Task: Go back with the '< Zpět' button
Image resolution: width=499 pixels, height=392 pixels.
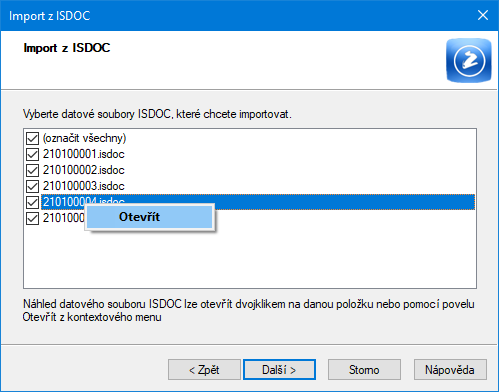Action: 204,369
